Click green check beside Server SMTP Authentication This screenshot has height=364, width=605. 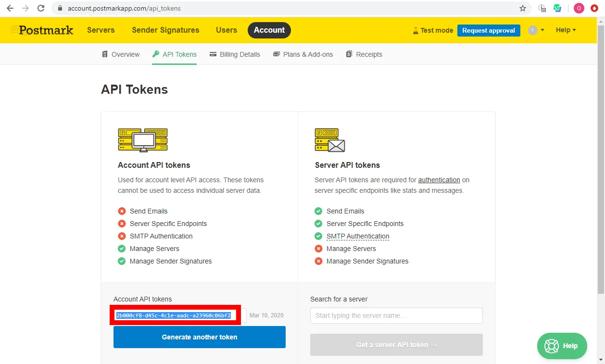click(318, 236)
